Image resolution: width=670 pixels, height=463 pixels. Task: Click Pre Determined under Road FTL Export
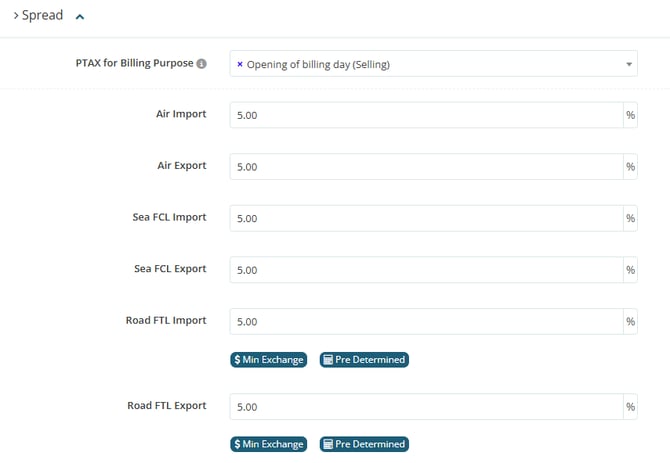tap(364, 444)
